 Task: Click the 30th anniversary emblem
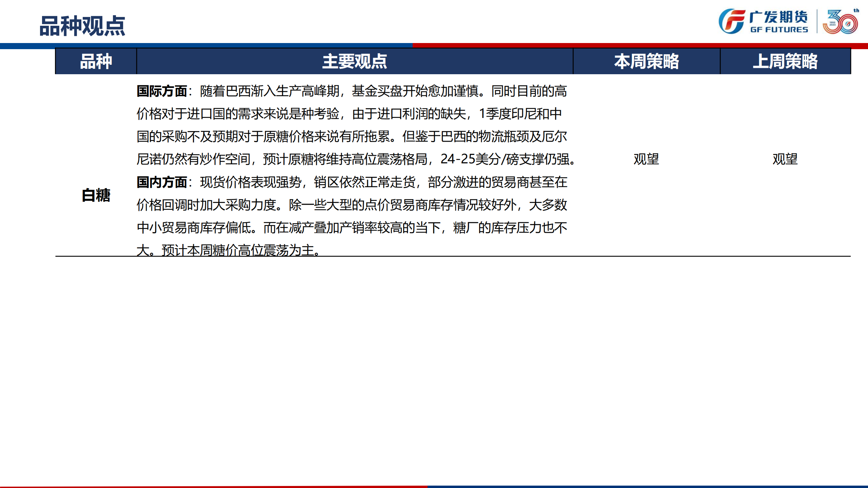[x=840, y=22]
